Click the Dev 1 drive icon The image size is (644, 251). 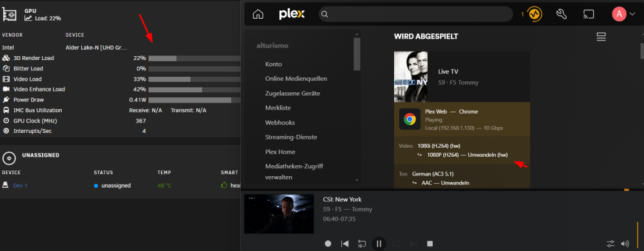(x=5, y=185)
